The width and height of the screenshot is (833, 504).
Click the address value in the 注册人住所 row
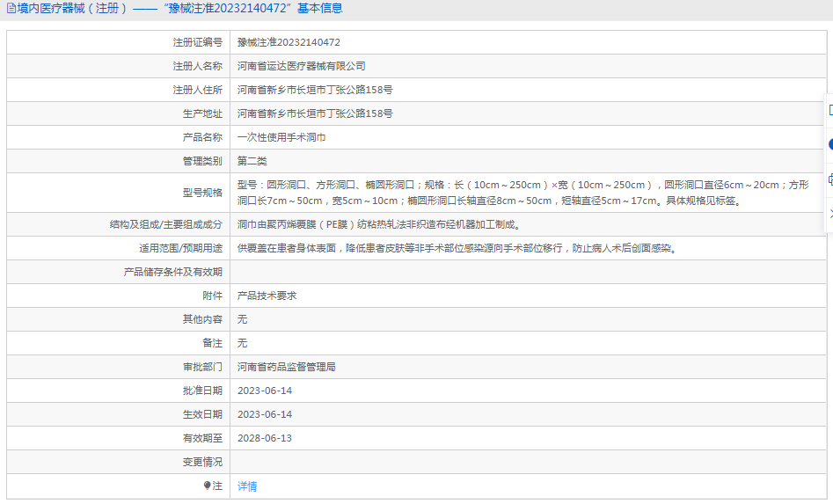point(315,90)
